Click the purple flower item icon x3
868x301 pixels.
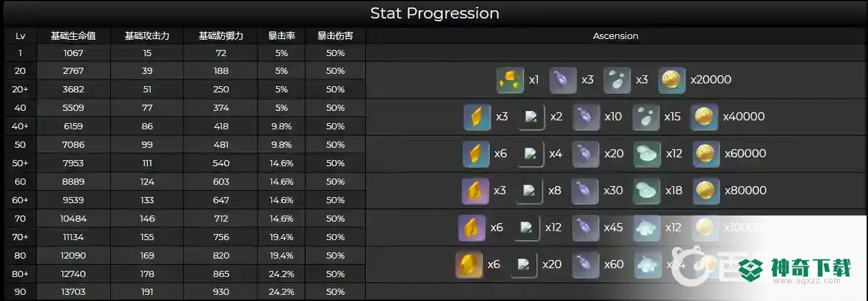coord(562,80)
